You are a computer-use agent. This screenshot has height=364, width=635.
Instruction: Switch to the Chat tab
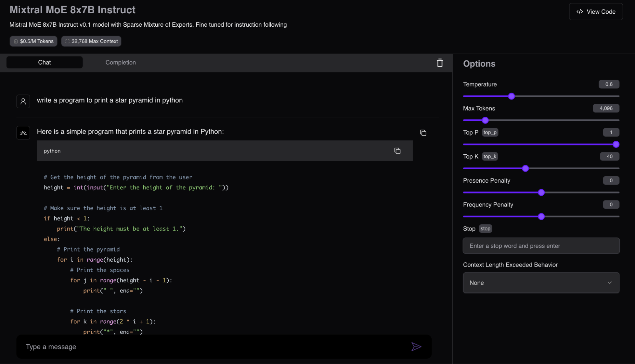click(44, 63)
